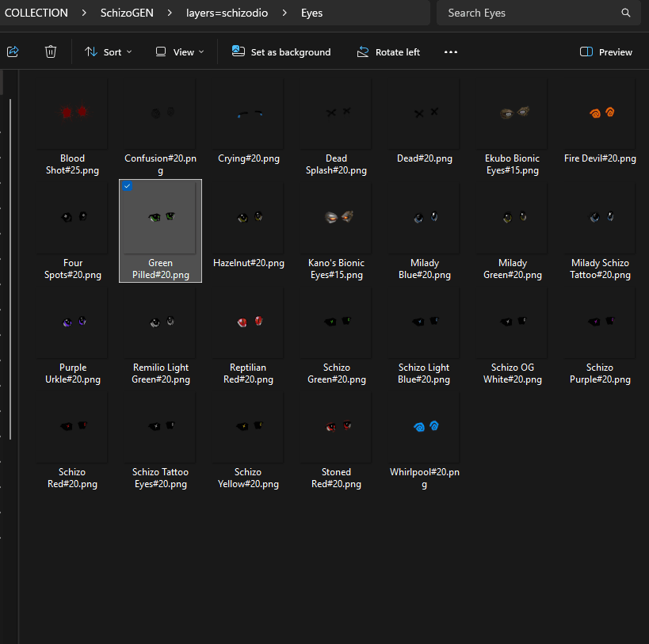Select Ekubo Bionic Eyes#15.png file
The width and height of the screenshot is (649, 644).
click(x=513, y=127)
